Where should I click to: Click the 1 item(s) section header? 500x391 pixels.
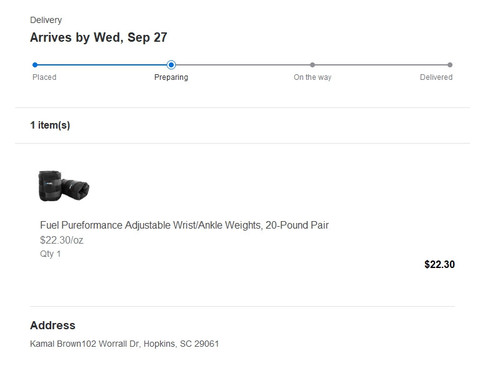click(x=50, y=125)
